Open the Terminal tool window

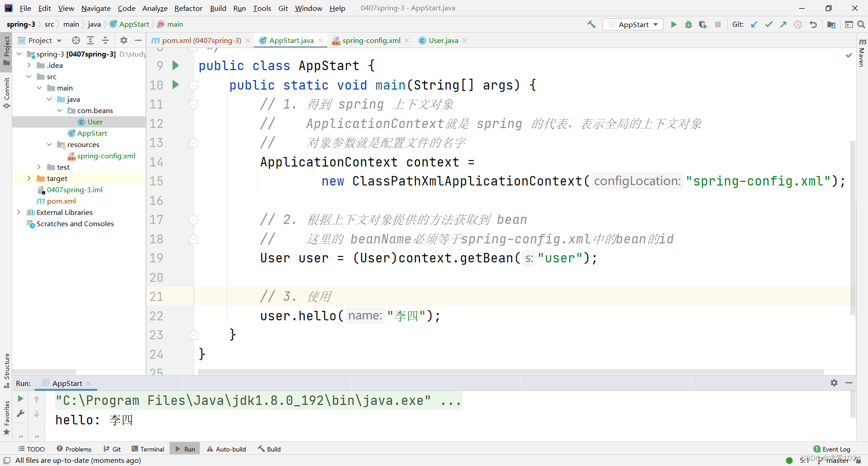pyautogui.click(x=148, y=449)
